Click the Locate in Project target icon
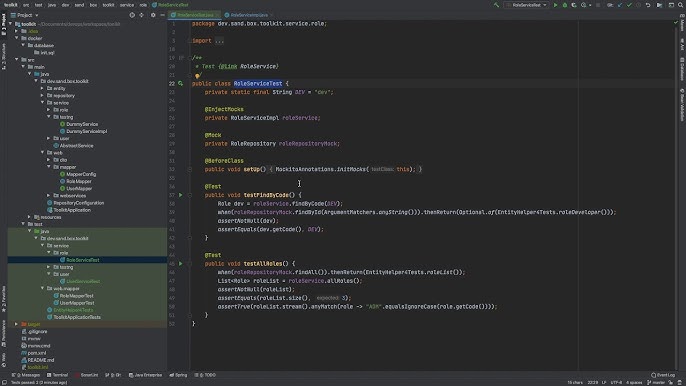The image size is (686, 386). (x=132, y=15)
